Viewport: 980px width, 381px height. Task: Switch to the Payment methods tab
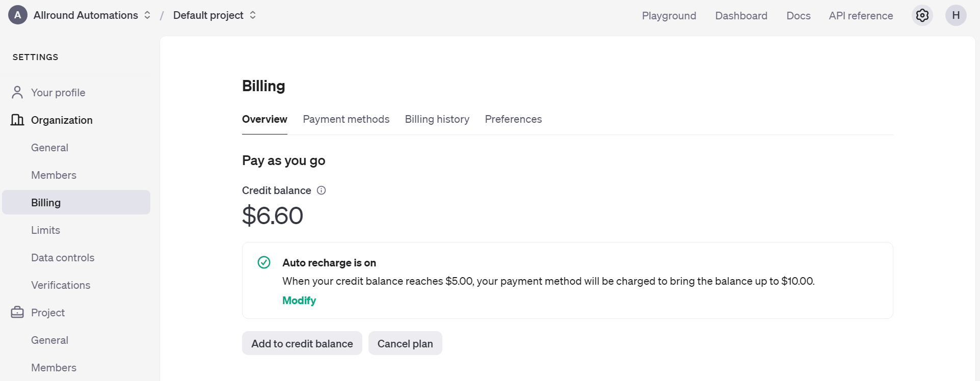pyautogui.click(x=346, y=119)
